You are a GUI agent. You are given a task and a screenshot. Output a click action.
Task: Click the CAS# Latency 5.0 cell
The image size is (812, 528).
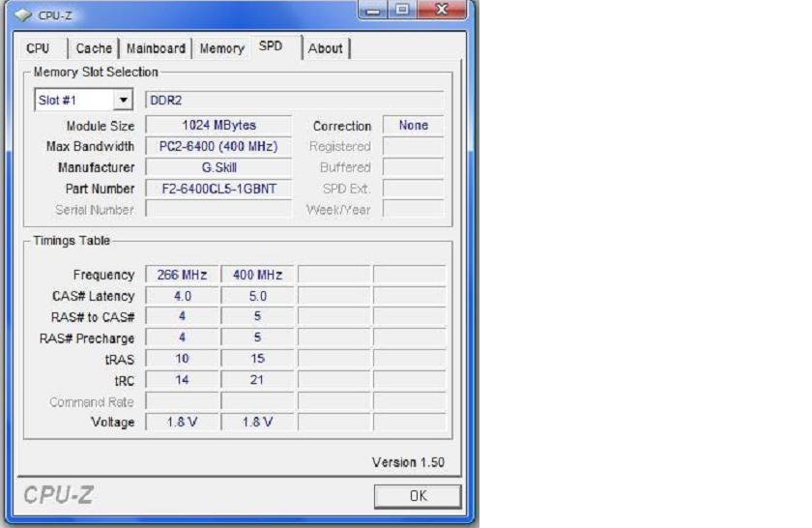pos(257,296)
